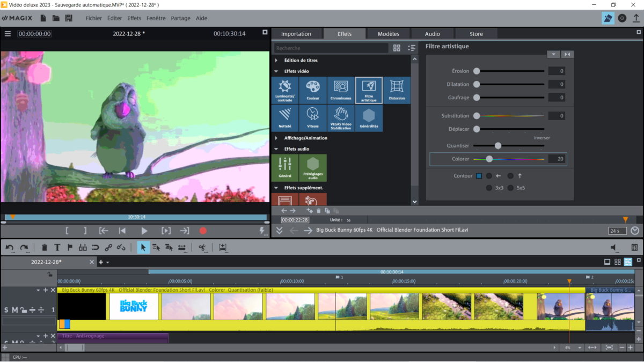This screenshot has width=644, height=362.
Task: Open the Général audio effect tile
Action: point(285,168)
